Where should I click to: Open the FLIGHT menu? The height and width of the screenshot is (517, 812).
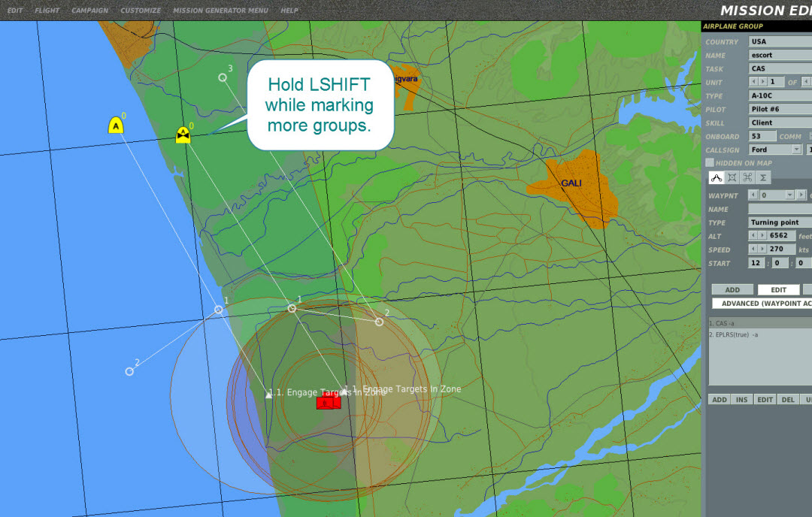[47, 11]
